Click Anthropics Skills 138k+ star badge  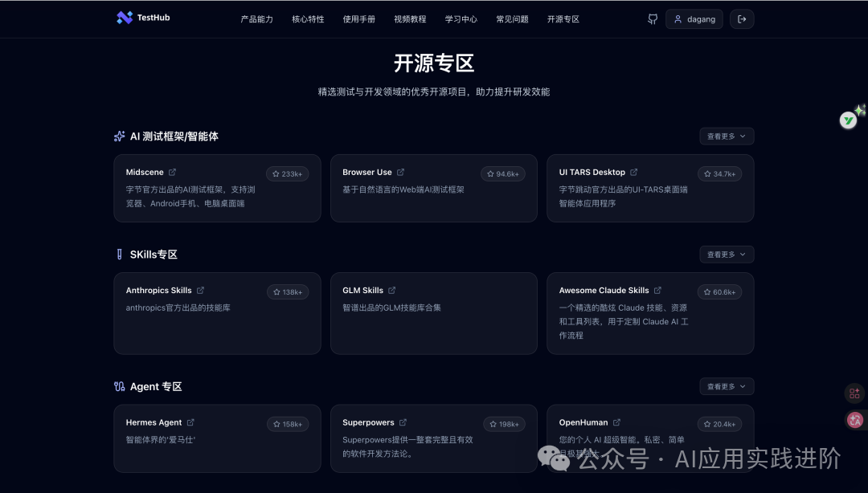pos(288,292)
